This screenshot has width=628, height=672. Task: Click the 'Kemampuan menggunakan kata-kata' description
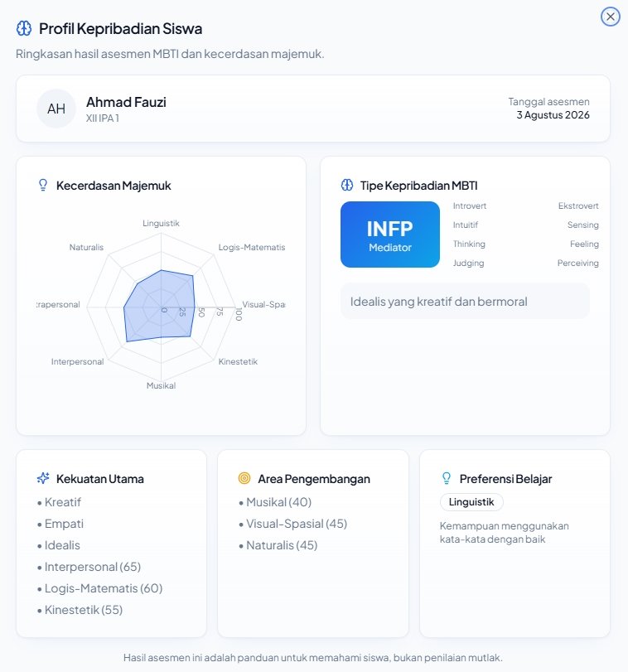tap(505, 532)
